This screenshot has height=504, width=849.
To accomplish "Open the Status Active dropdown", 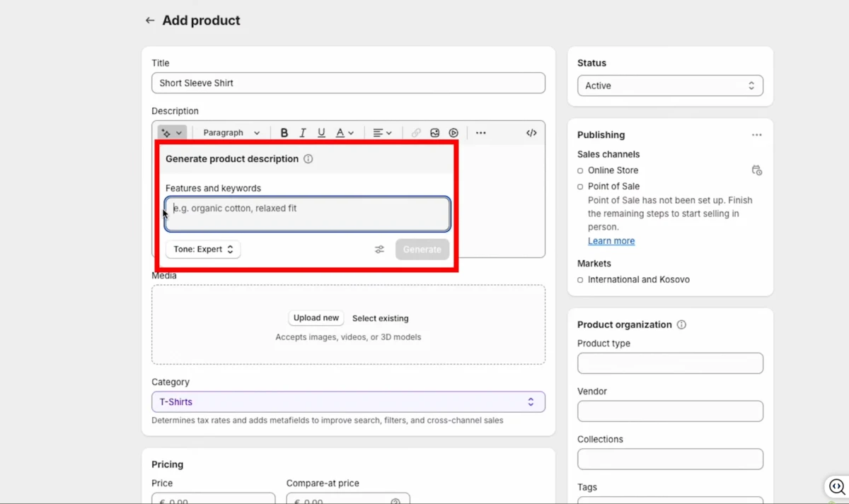I will click(670, 86).
